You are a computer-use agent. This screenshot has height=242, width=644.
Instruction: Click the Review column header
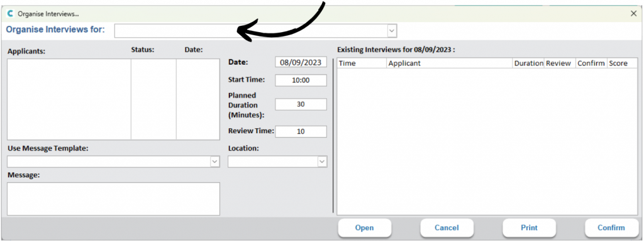560,63
